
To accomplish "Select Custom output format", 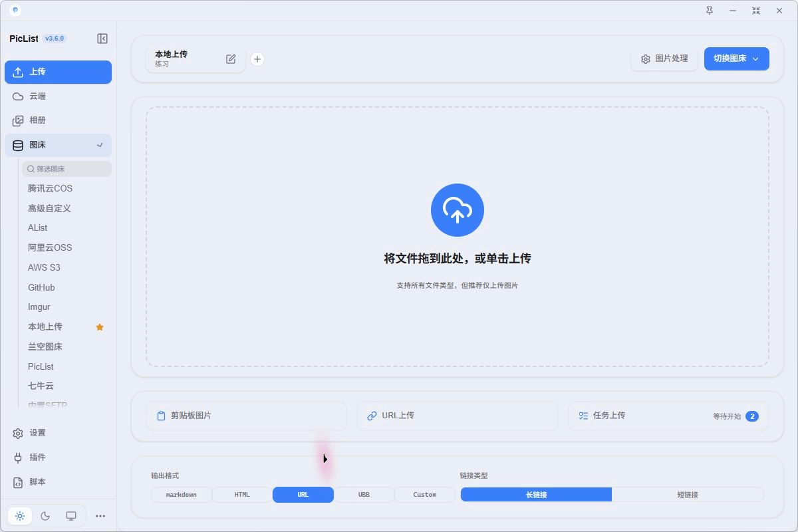I will click(425, 495).
